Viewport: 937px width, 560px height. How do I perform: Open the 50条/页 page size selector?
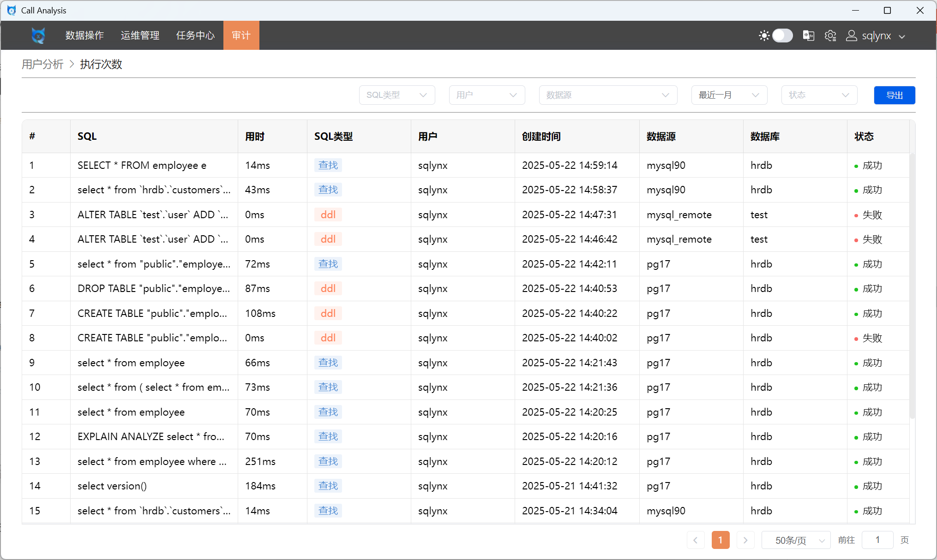click(796, 540)
